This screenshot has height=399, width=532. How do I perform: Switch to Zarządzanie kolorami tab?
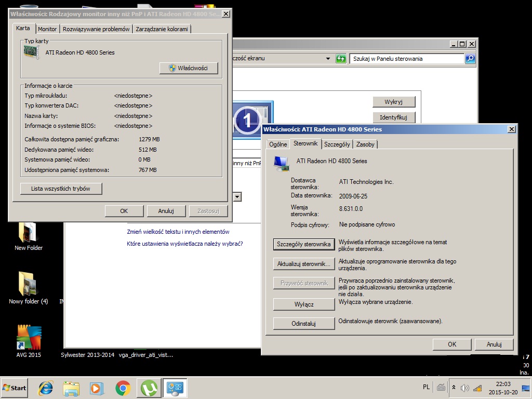coord(162,29)
